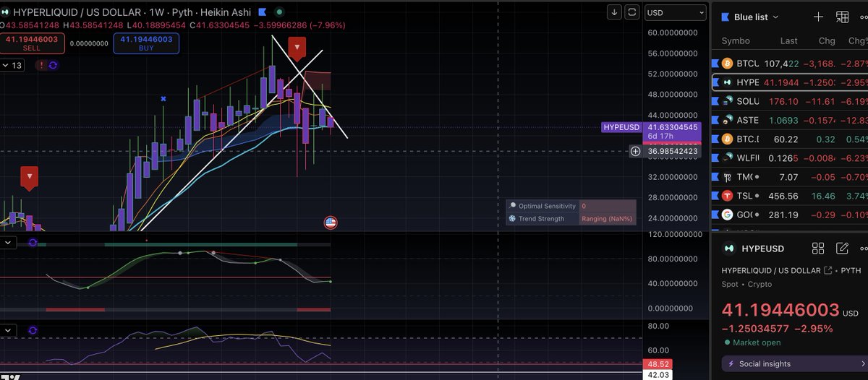
Task: Click the Social insights chevron arrow
Action: click(864, 363)
